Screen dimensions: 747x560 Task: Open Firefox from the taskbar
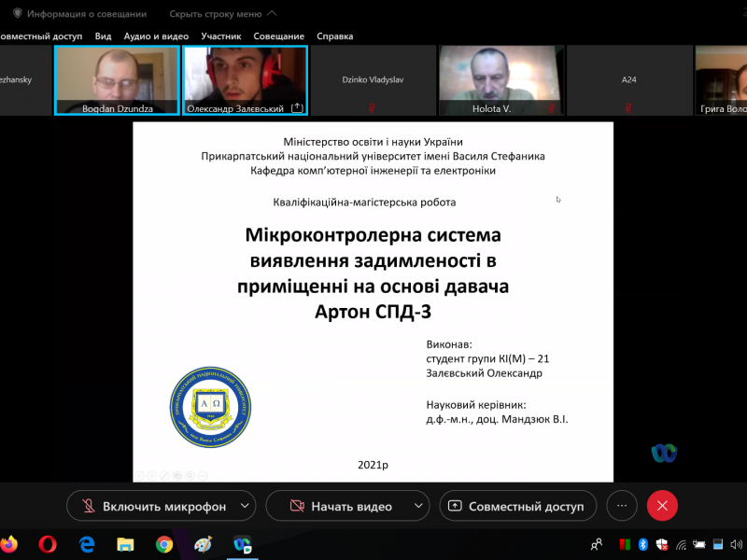coord(9,544)
